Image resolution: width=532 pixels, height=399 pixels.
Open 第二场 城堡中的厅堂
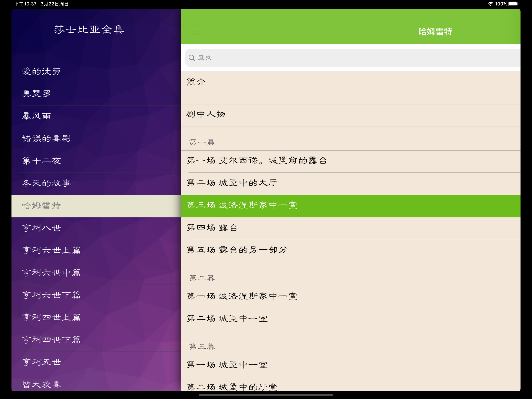tap(351, 384)
